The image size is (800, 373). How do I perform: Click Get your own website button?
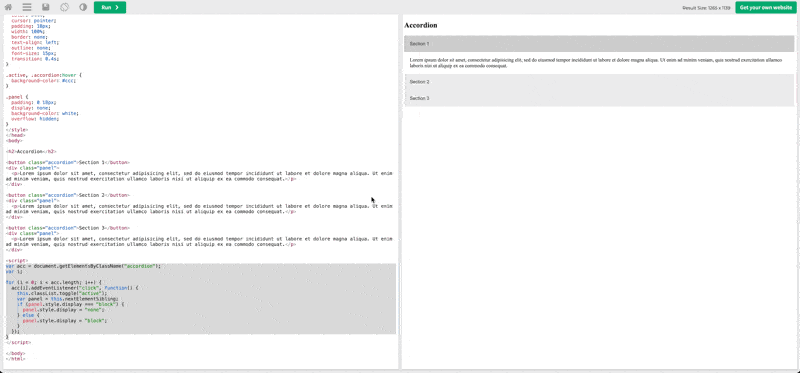(765, 8)
